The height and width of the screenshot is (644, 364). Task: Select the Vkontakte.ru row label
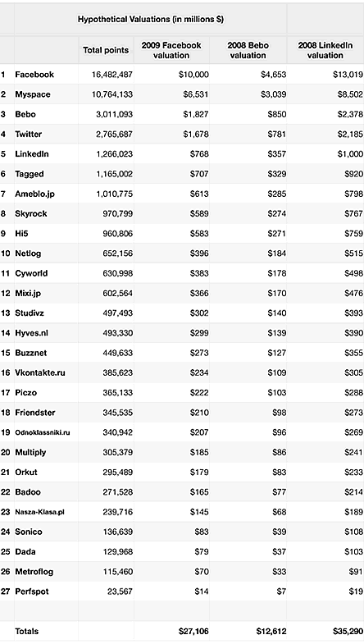40,373
